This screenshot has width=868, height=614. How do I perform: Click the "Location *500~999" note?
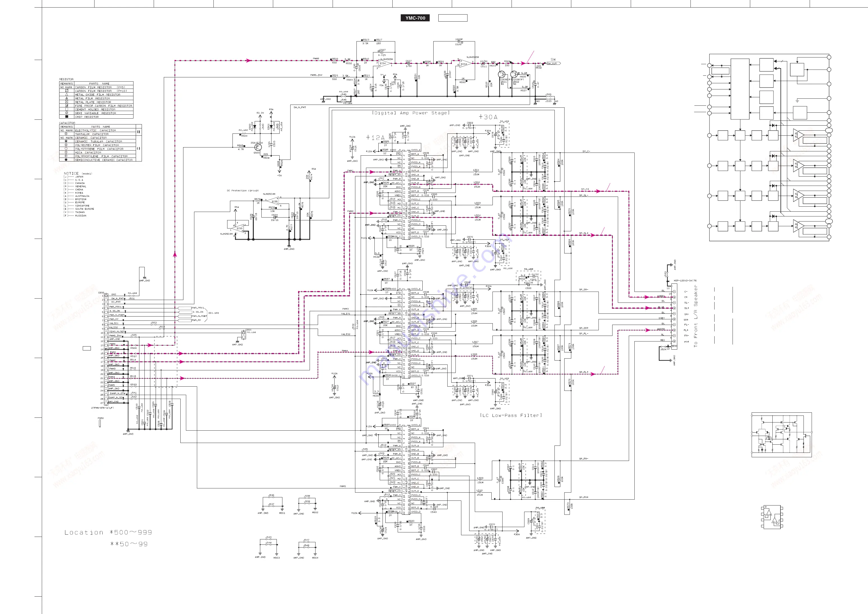click(x=108, y=532)
